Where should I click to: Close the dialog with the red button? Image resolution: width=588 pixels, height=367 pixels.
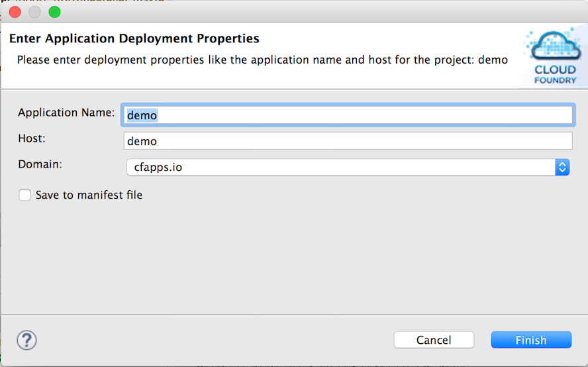[15, 12]
